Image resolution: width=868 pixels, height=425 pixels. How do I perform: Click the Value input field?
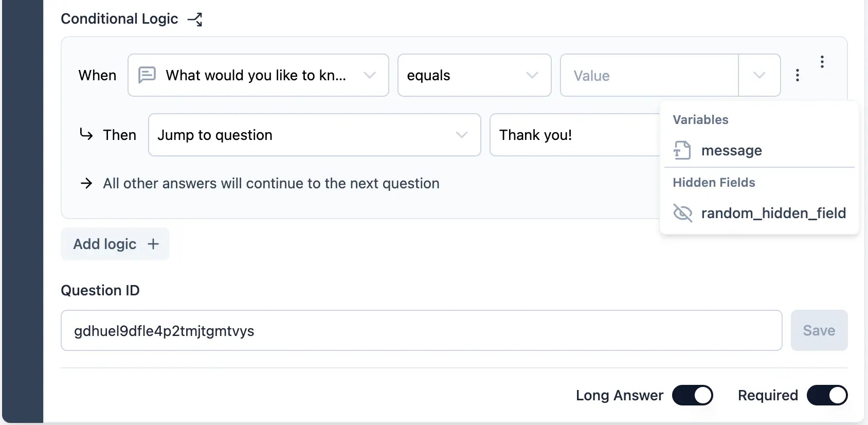(x=649, y=75)
